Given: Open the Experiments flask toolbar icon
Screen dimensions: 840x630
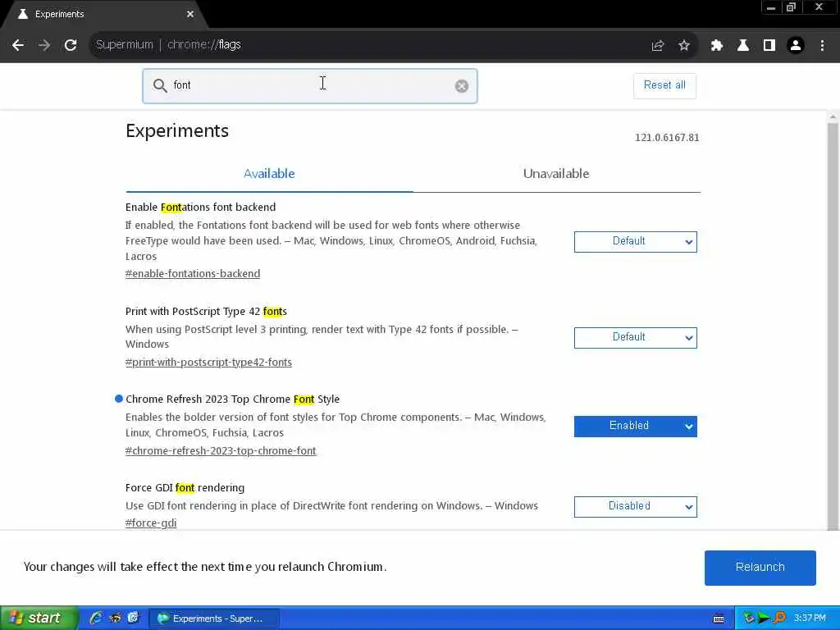Looking at the screenshot, I should tap(743, 45).
